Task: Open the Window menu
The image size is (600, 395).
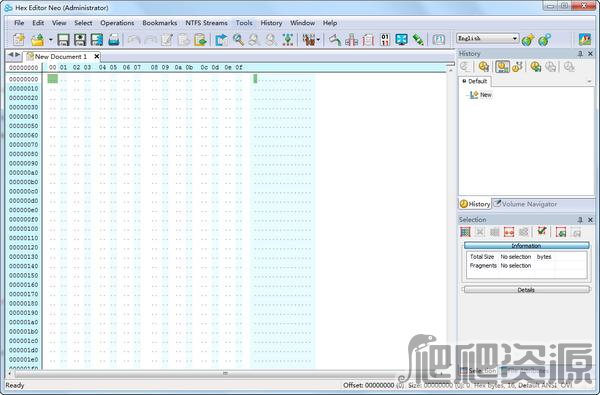Action: [302, 23]
